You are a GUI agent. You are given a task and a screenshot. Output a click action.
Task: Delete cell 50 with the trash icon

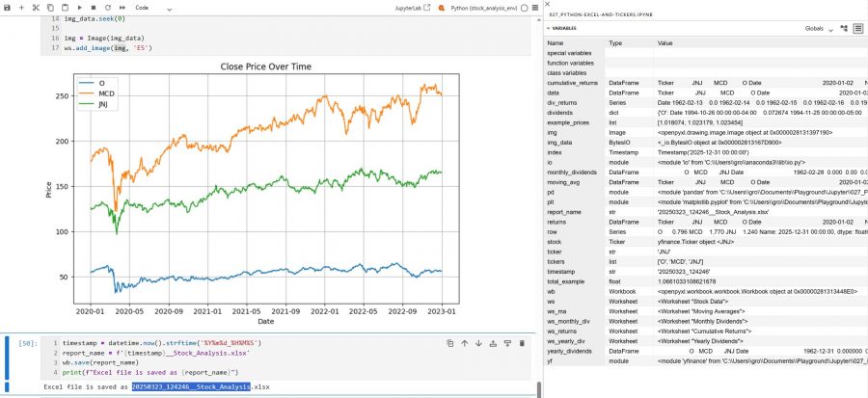point(522,343)
